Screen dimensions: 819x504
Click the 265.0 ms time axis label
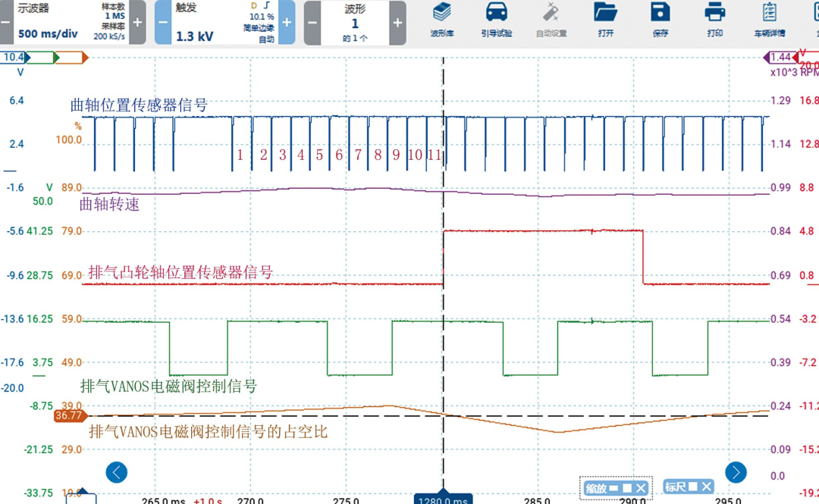[164, 499]
